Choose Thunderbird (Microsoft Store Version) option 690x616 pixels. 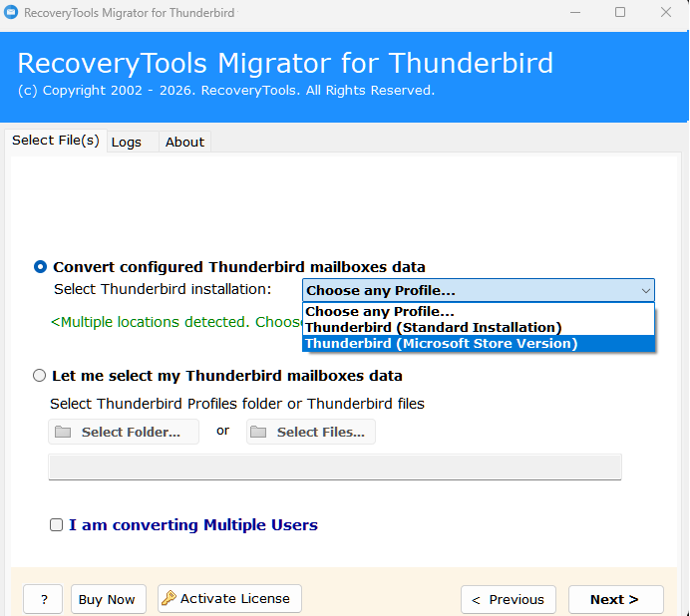coord(479,343)
